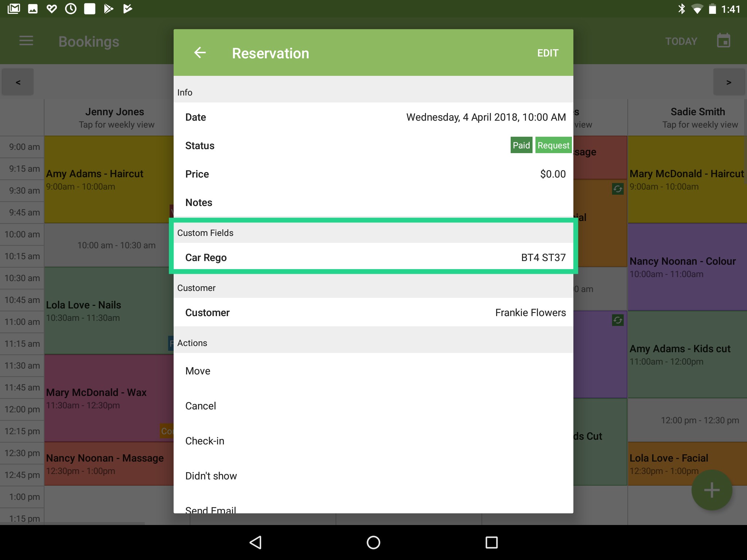
Task: Go back using the Reservation back arrow
Action: click(x=200, y=53)
